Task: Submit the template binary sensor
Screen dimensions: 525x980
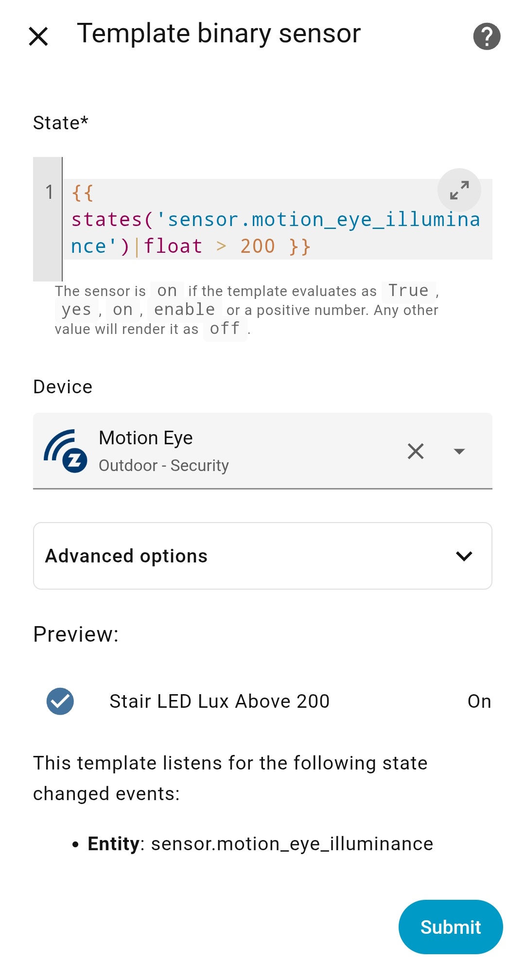Action: click(451, 927)
